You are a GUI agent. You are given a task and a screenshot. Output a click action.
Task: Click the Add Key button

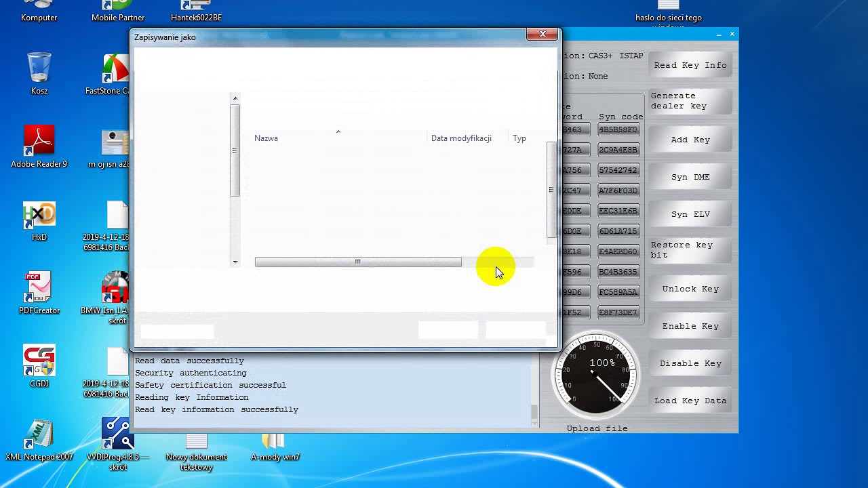690,140
